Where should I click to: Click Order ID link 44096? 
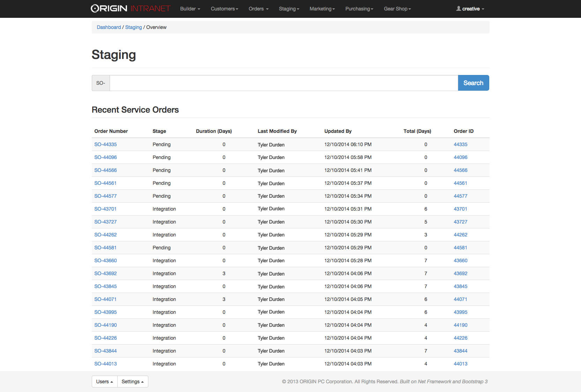tap(460, 157)
